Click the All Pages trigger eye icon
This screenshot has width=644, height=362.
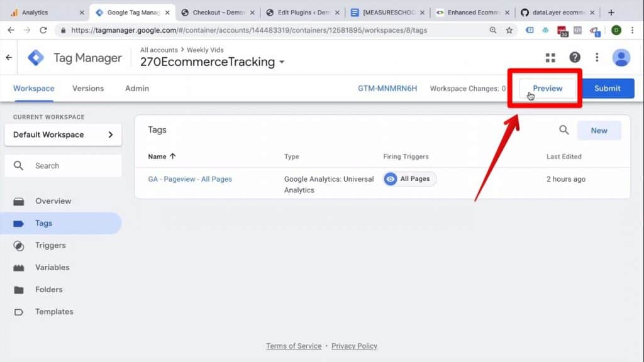click(391, 179)
